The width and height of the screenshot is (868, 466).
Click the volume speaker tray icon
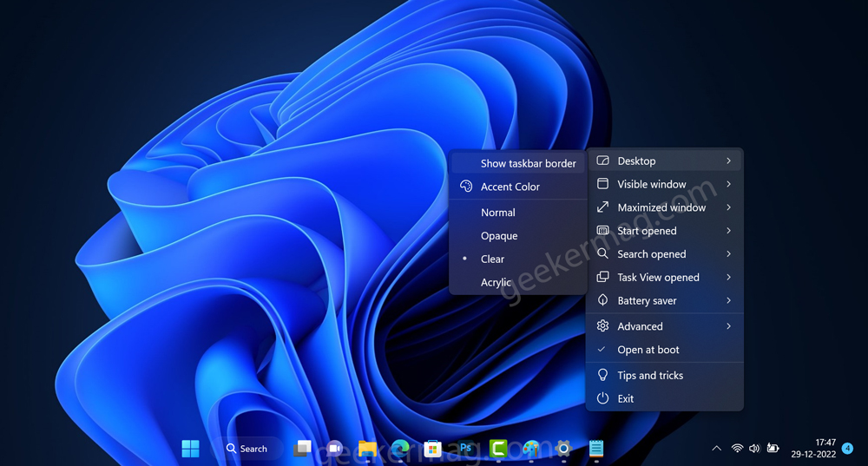pyautogui.click(x=754, y=449)
